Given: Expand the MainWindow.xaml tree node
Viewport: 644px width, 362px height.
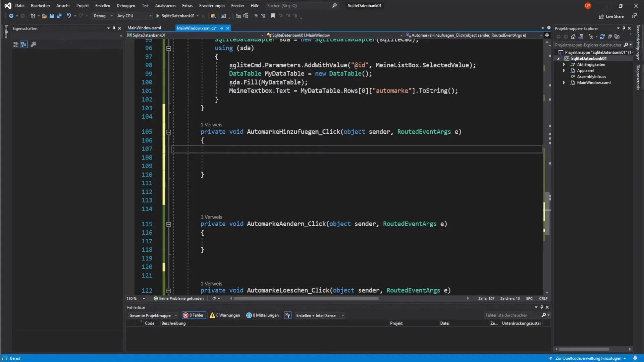Looking at the screenshot, I should click(x=564, y=83).
